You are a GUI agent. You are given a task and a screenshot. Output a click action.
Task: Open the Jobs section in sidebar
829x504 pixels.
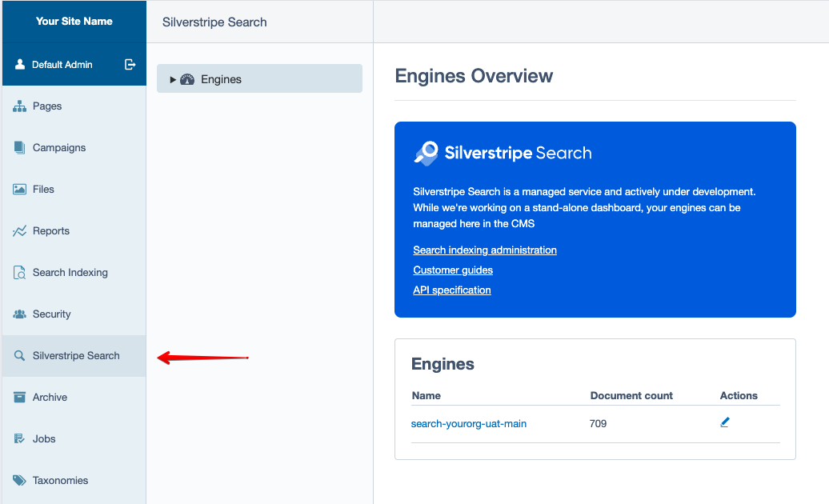(44, 439)
